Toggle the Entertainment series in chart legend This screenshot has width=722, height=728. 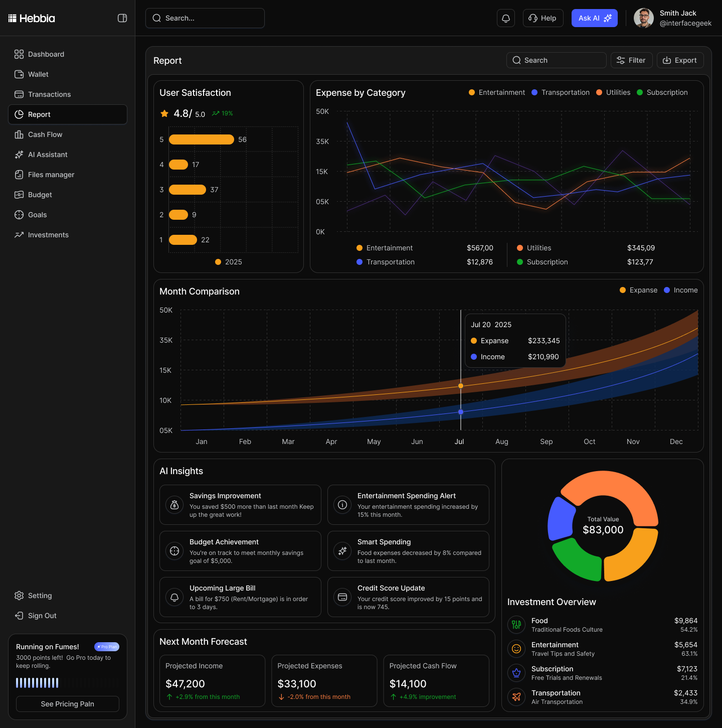pyautogui.click(x=497, y=92)
